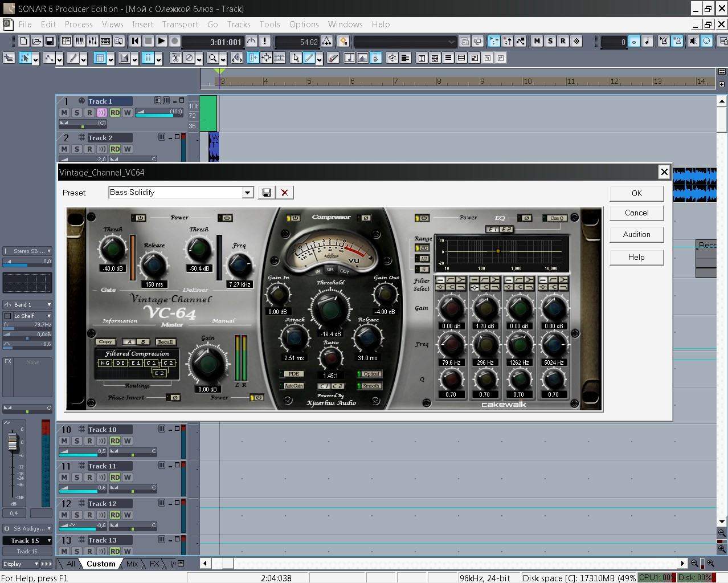Rewind transport to start
728x583 pixels.
(135, 41)
